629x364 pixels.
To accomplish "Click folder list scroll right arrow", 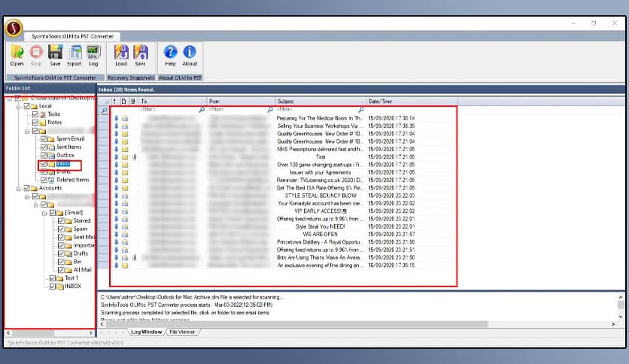I will [x=90, y=332].
